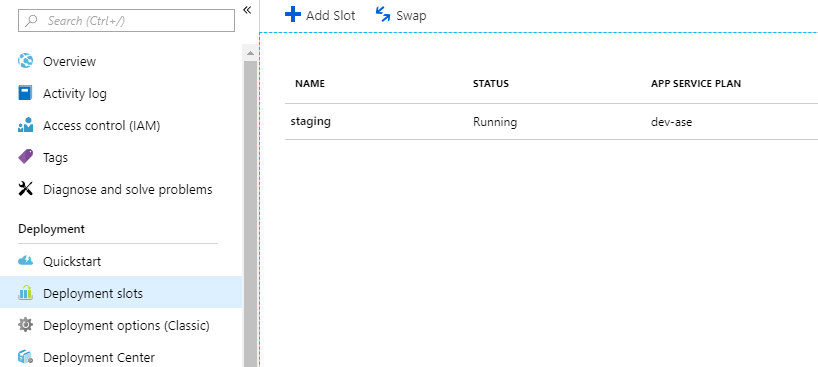Click the Running status cell
Image resolution: width=818 pixels, height=367 pixels.
pyautogui.click(x=495, y=122)
